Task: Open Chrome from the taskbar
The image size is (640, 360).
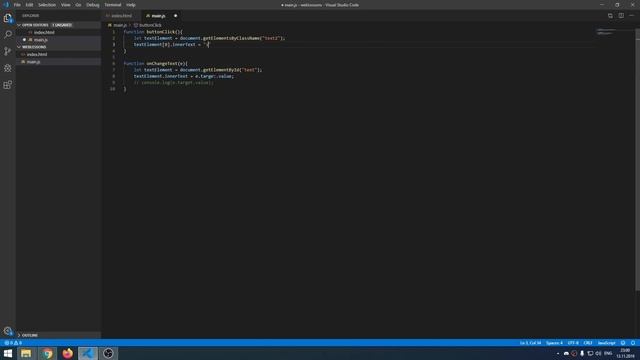Action: coord(47,353)
